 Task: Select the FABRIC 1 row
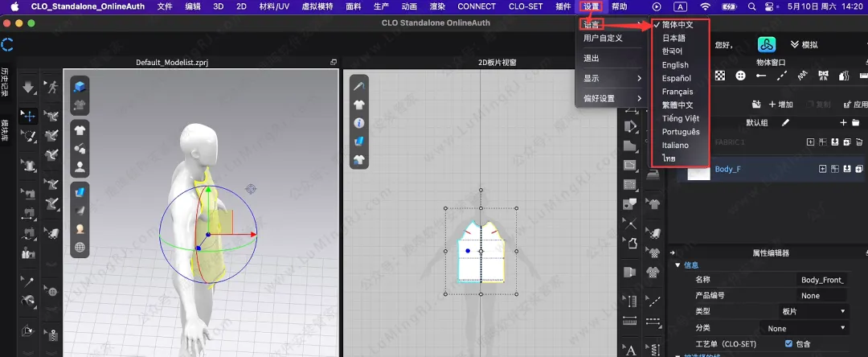pos(769,142)
